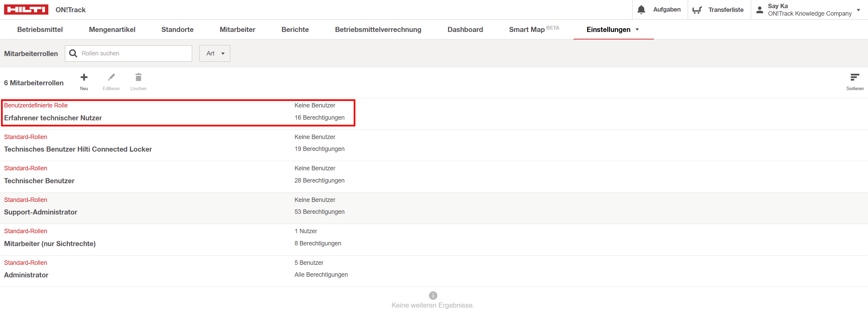Select the Einstellungen tab

coord(609,30)
